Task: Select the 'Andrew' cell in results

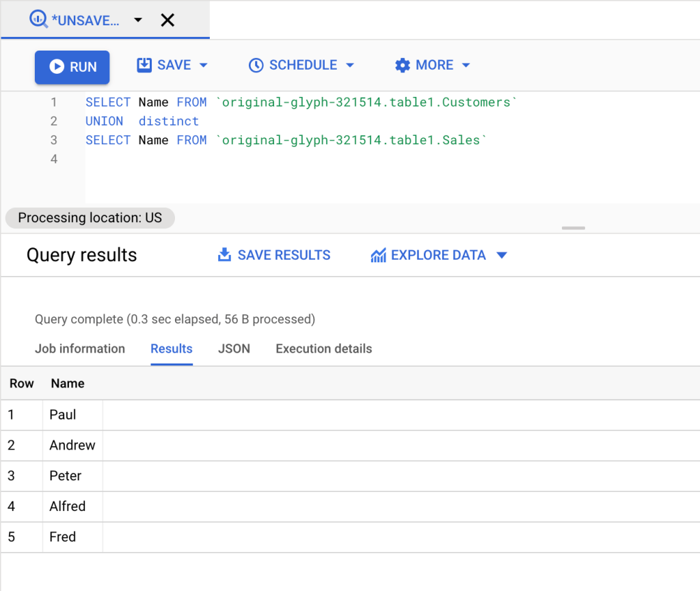Action: point(72,445)
